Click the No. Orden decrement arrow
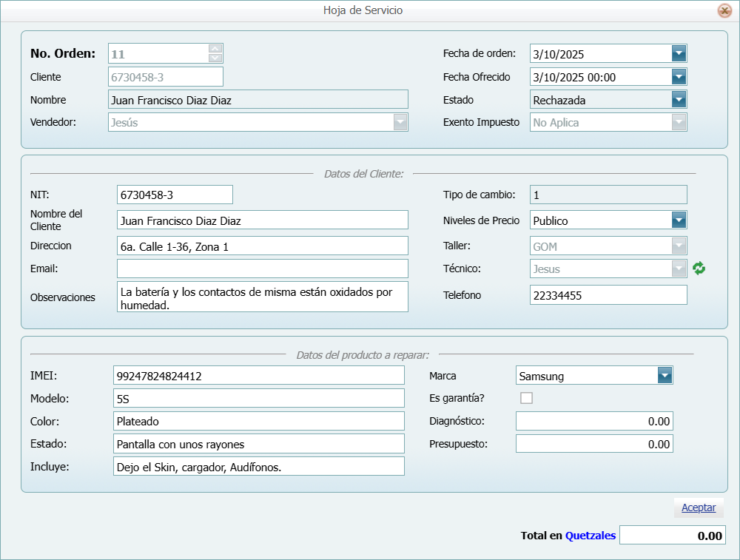This screenshot has width=740, height=560. click(215, 58)
